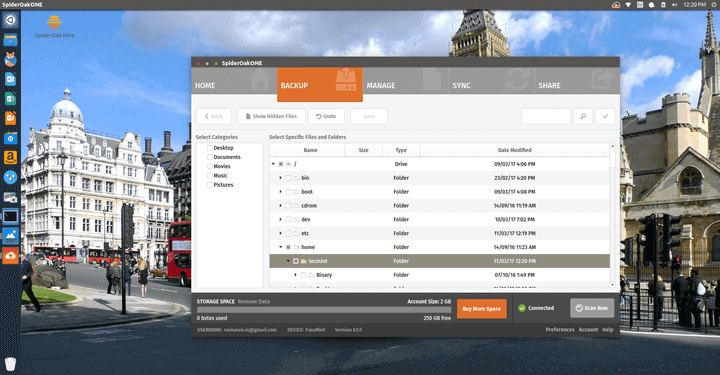Image resolution: width=720 pixels, height=375 pixels.
Task: Click Show Hidden Files button
Action: click(271, 116)
